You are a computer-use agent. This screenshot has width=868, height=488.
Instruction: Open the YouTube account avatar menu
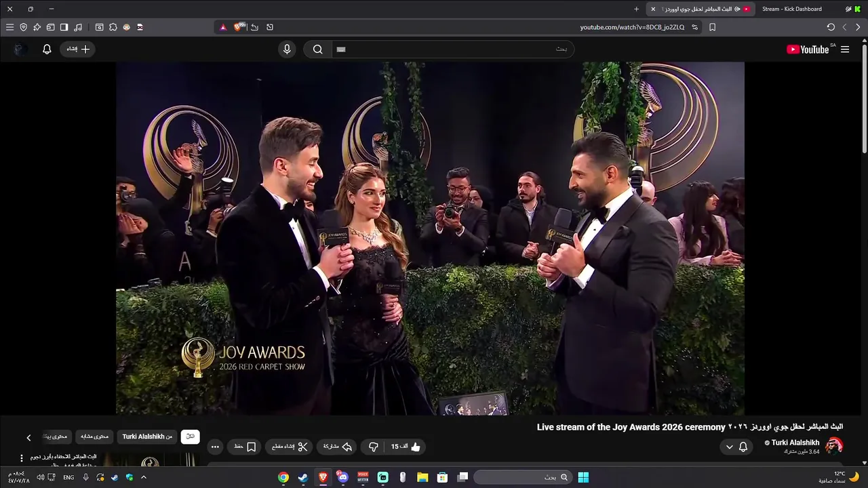click(20, 49)
